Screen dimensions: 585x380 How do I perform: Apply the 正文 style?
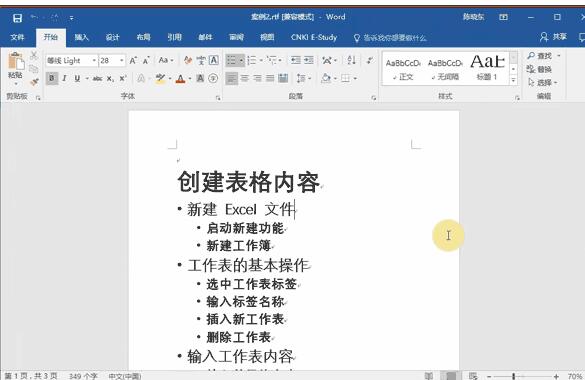[x=403, y=69]
